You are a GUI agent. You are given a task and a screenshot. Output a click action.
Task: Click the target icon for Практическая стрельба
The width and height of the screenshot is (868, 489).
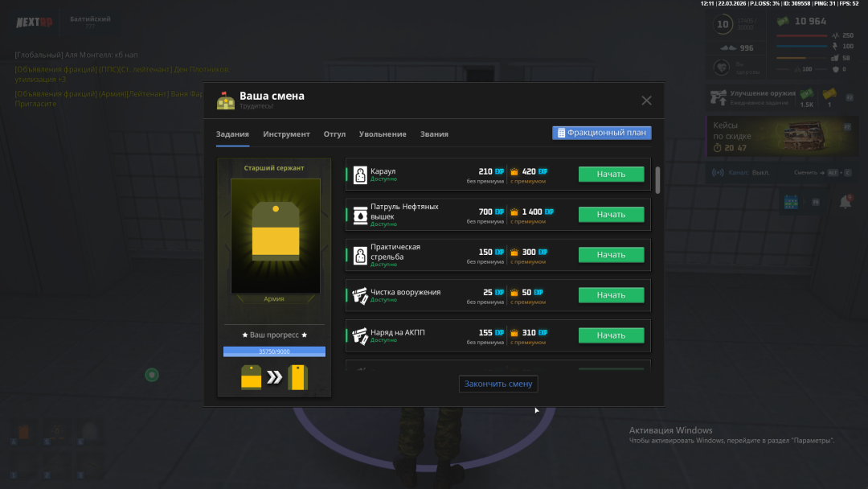click(360, 255)
